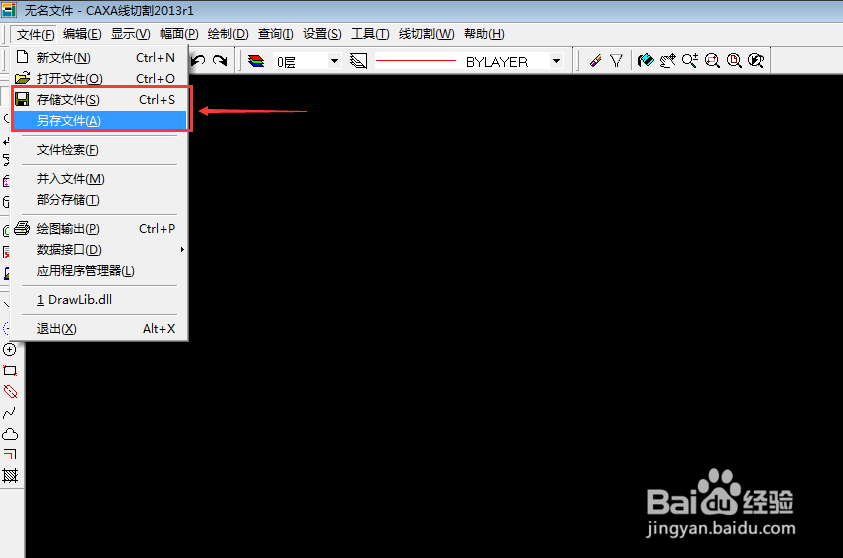
Task: Choose 应用程序管理器(L) menu entry
Action: 99,270
